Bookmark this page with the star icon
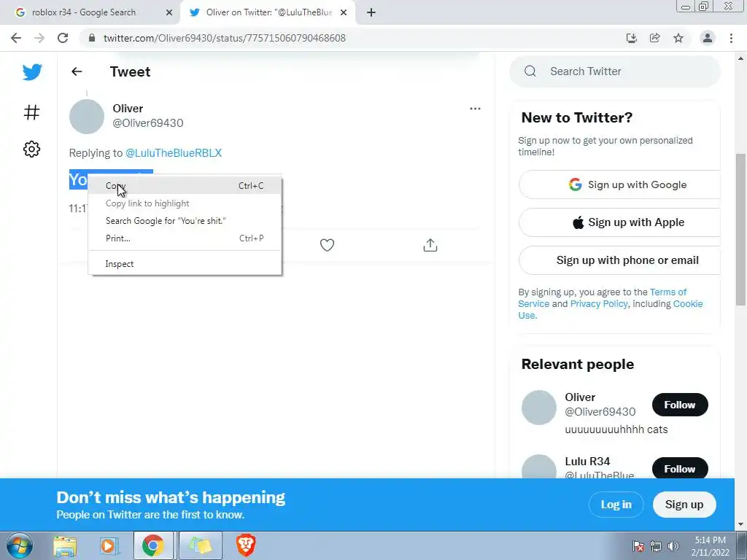This screenshot has width=747, height=560. click(x=678, y=38)
